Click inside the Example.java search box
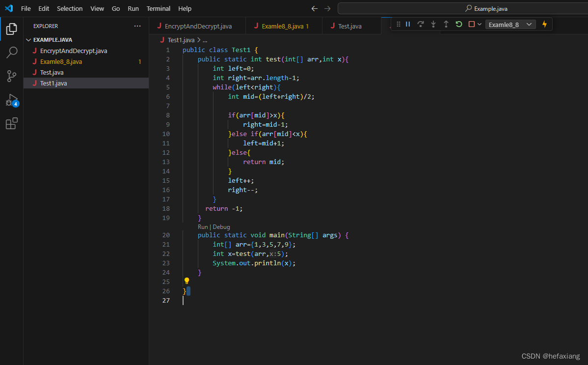This screenshot has height=365, width=588. click(486, 8)
